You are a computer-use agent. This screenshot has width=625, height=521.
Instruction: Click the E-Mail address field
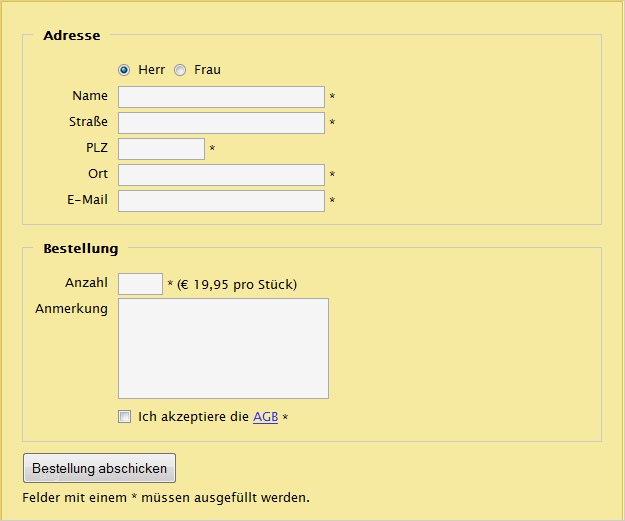pos(221,201)
